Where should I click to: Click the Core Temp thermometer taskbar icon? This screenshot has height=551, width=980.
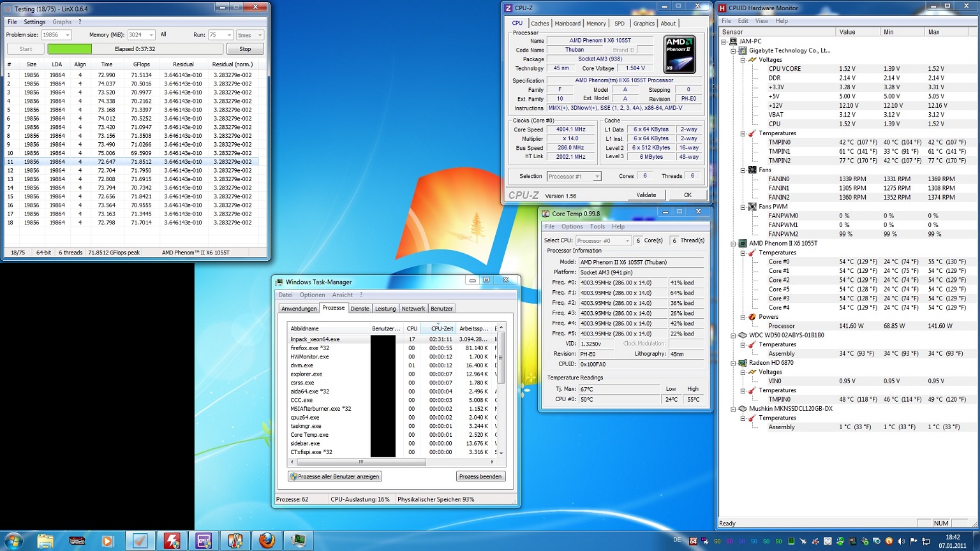[235, 541]
